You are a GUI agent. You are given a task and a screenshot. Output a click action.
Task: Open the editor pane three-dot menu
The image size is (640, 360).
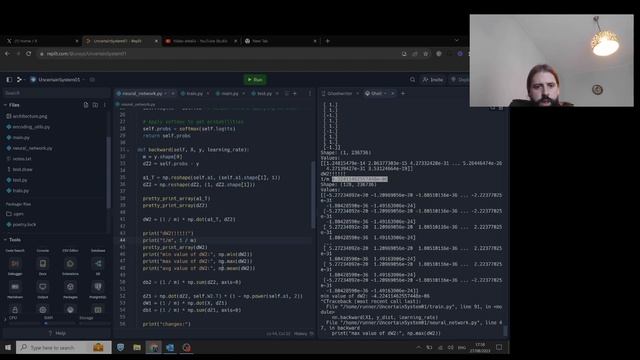(310, 93)
